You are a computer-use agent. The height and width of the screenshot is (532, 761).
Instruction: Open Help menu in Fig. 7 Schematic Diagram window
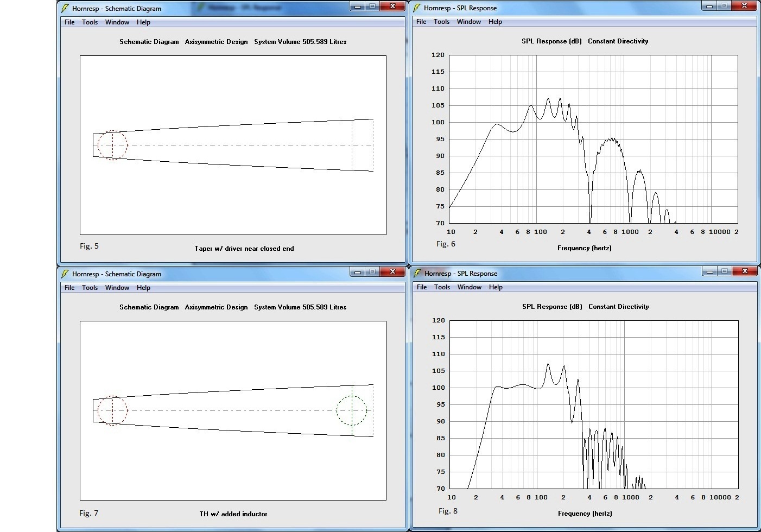[143, 288]
